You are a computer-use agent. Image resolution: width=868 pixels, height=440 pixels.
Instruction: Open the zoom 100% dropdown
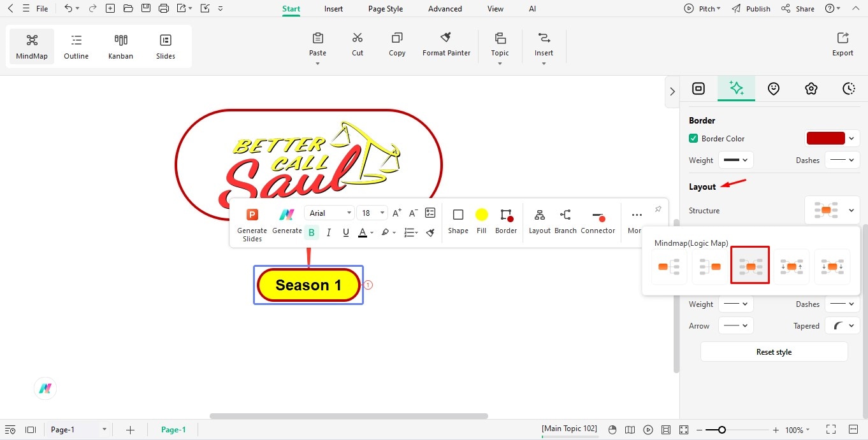coord(797,430)
